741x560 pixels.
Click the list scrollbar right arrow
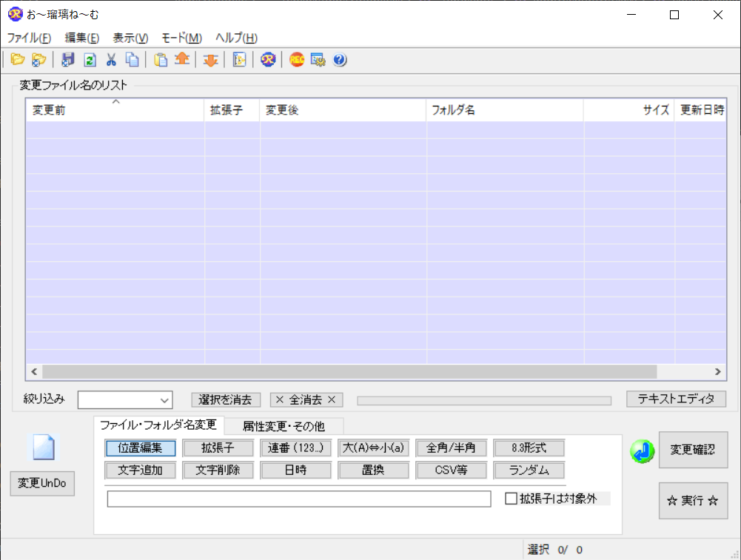click(x=718, y=371)
